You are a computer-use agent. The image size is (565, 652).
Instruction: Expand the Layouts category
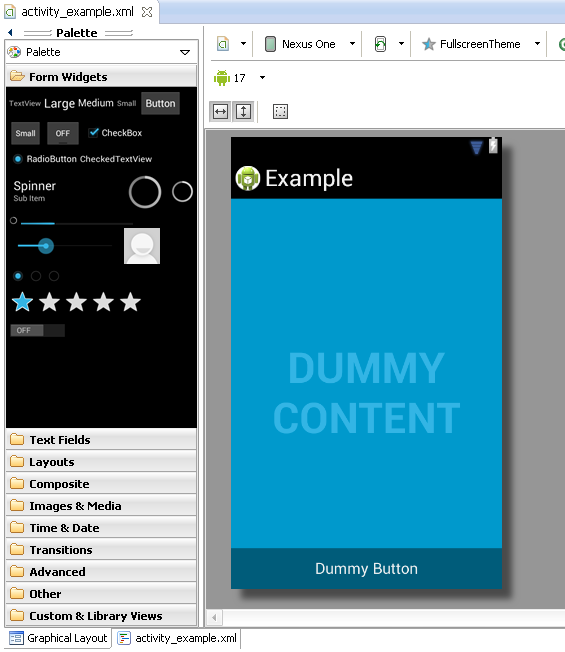pos(101,462)
